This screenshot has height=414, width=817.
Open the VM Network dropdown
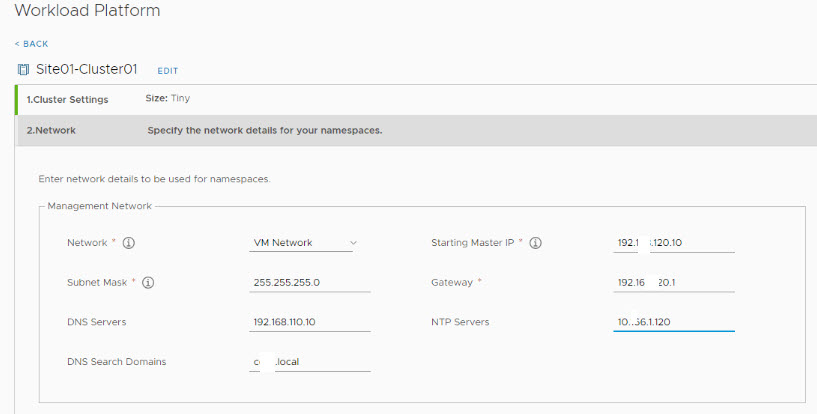304,243
